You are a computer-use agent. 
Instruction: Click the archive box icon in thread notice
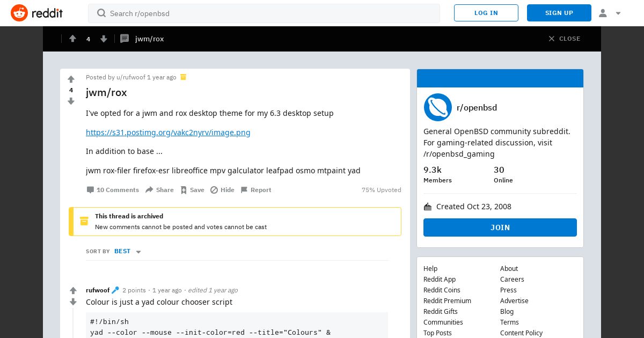point(84,221)
